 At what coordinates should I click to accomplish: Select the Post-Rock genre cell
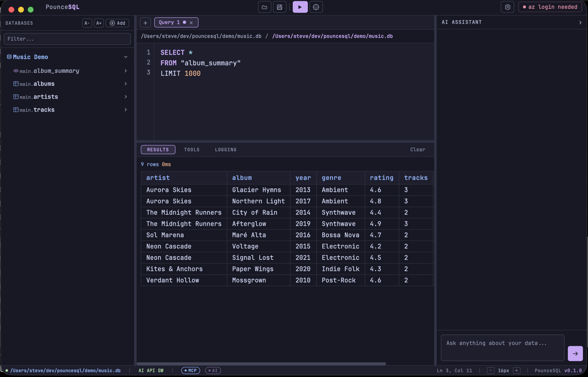[x=340, y=280]
